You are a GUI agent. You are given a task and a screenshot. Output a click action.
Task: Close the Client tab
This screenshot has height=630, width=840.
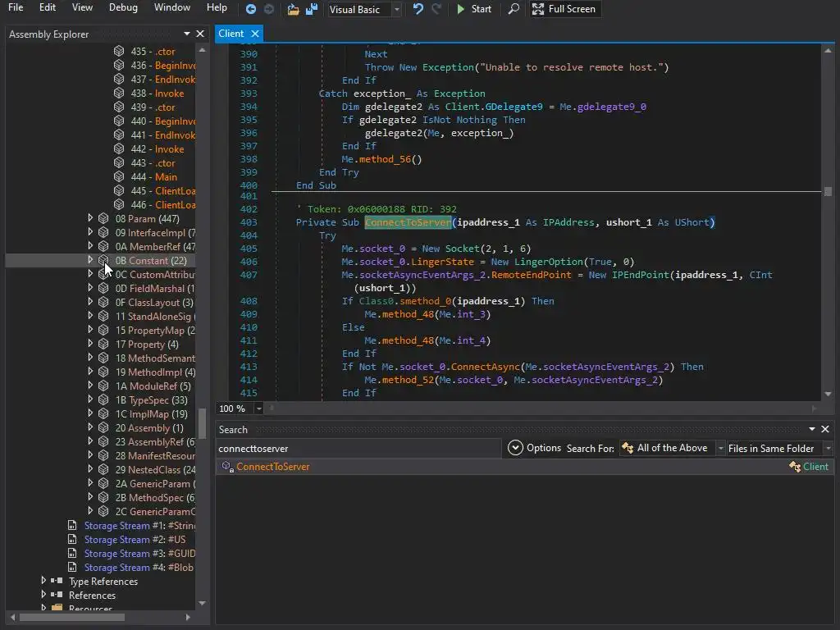(255, 34)
